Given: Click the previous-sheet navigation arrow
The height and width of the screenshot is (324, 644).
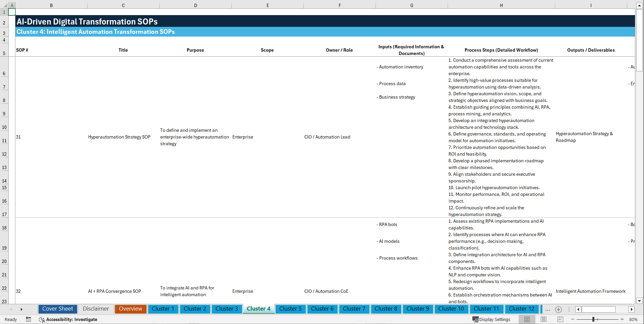Looking at the screenshot, I should pyautogui.click(x=11, y=309).
